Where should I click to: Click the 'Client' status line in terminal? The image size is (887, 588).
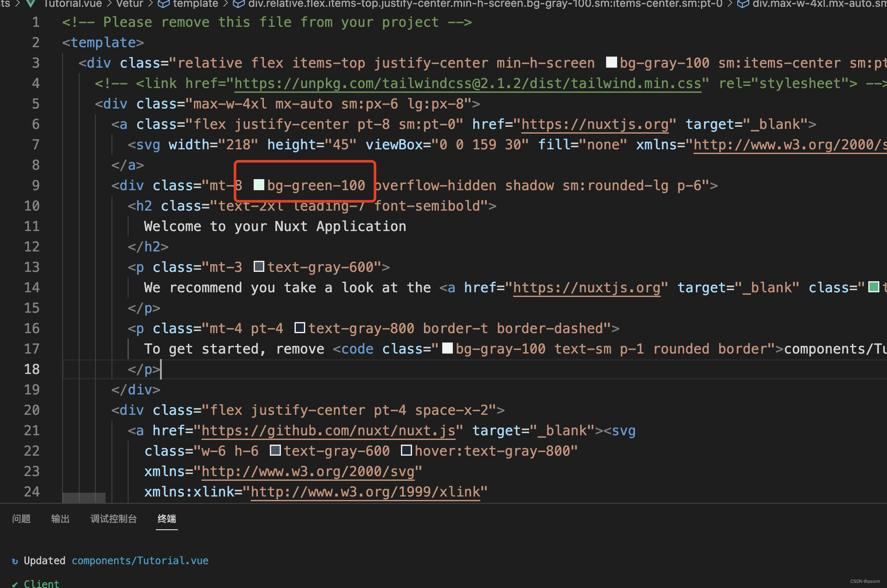click(41, 583)
